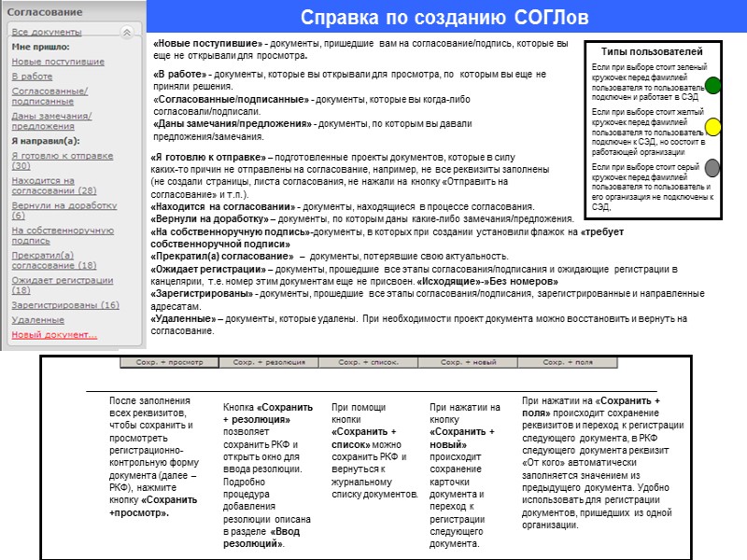This screenshot has height=560, width=747.
Task: Click the Согласование panel title
Action: [x=45, y=12]
